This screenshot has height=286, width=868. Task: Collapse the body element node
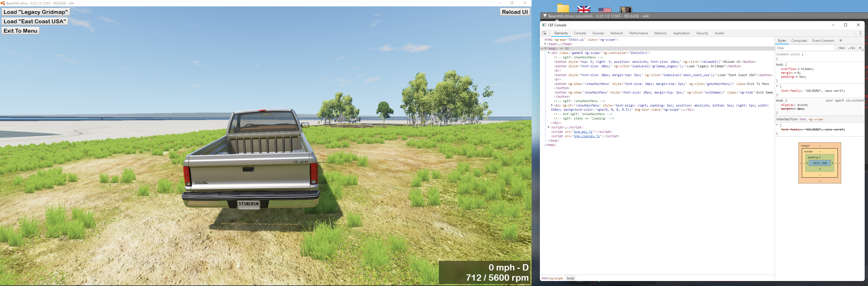click(545, 48)
